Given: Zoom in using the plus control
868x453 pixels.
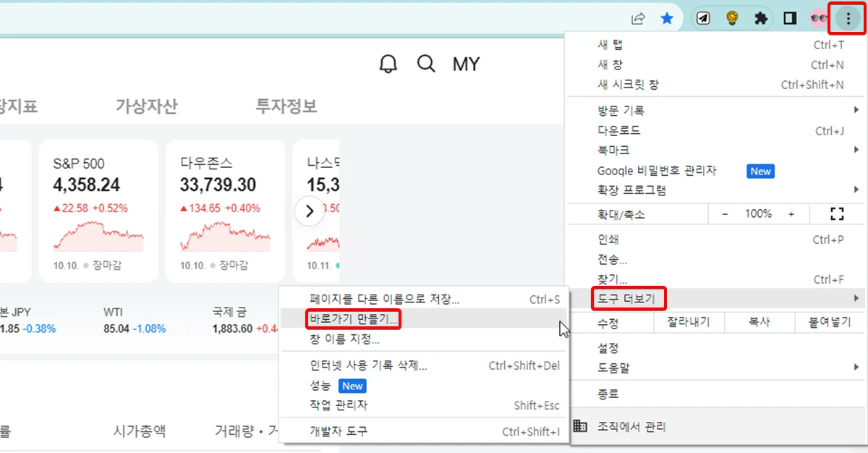Looking at the screenshot, I should point(791,213).
